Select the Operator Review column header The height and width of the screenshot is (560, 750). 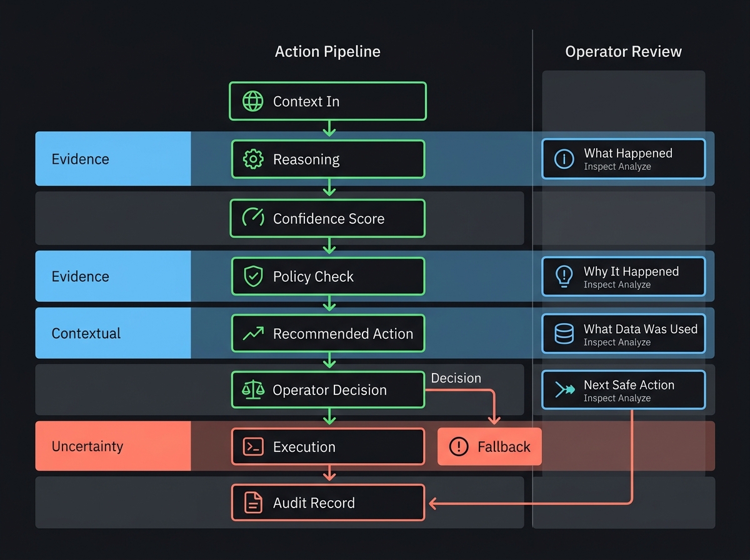(x=623, y=51)
